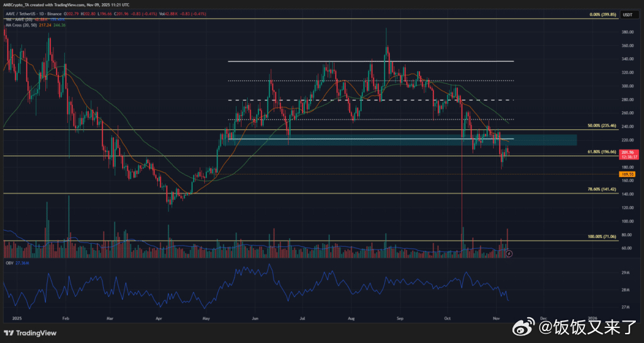
Task: Click the Feb label on the time axis
Action: coord(65,318)
